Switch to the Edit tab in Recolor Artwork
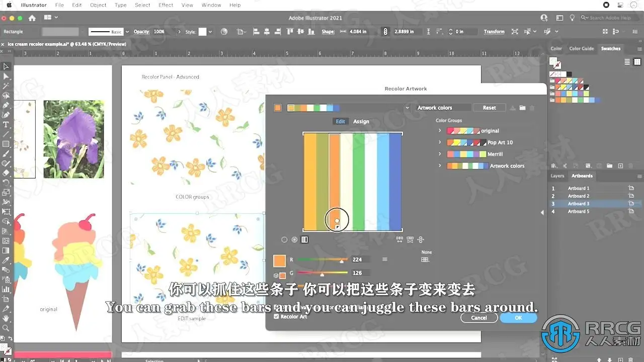 click(341, 122)
